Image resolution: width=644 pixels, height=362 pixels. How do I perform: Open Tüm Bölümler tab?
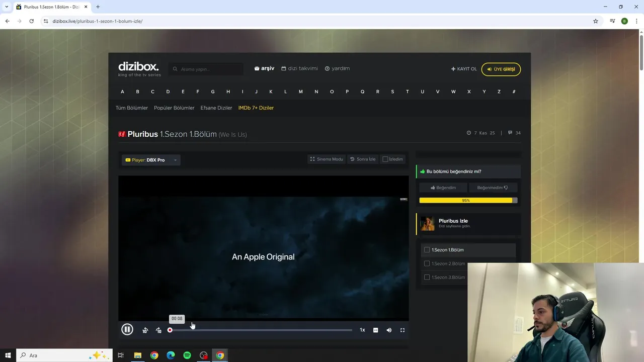[x=132, y=108]
